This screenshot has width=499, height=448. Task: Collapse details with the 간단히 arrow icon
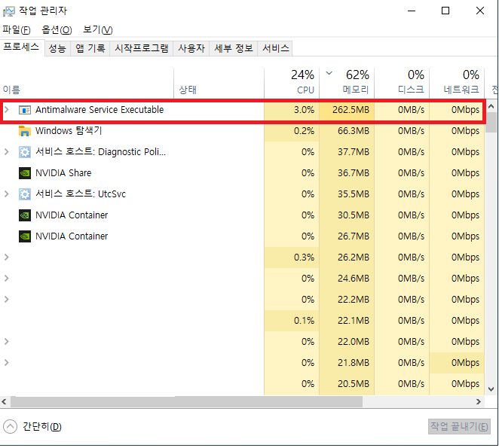click(11, 427)
